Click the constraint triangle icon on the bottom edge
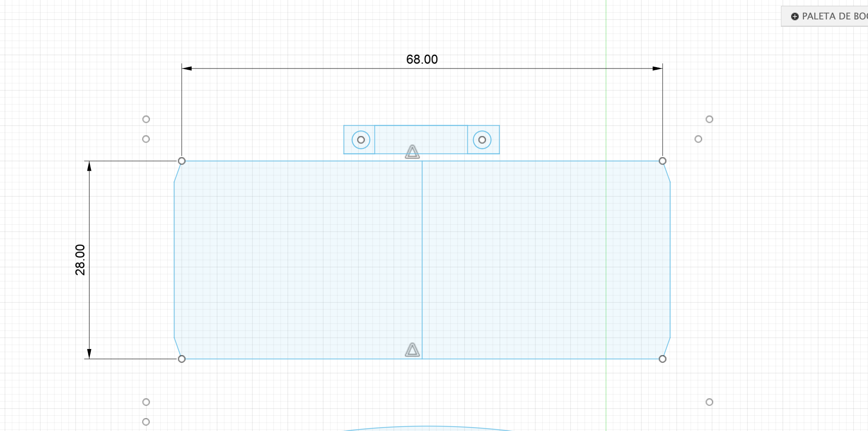Image resolution: width=868 pixels, height=431 pixels. click(x=412, y=350)
